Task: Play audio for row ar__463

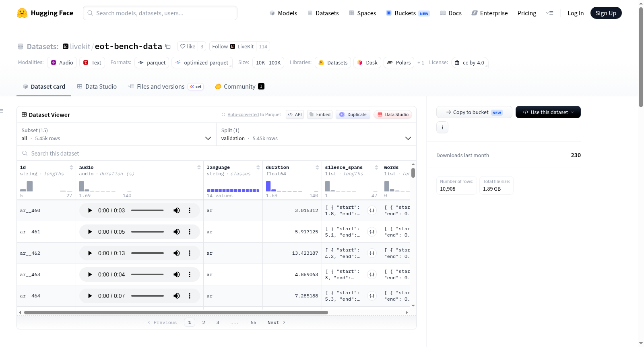Action: (x=90, y=274)
